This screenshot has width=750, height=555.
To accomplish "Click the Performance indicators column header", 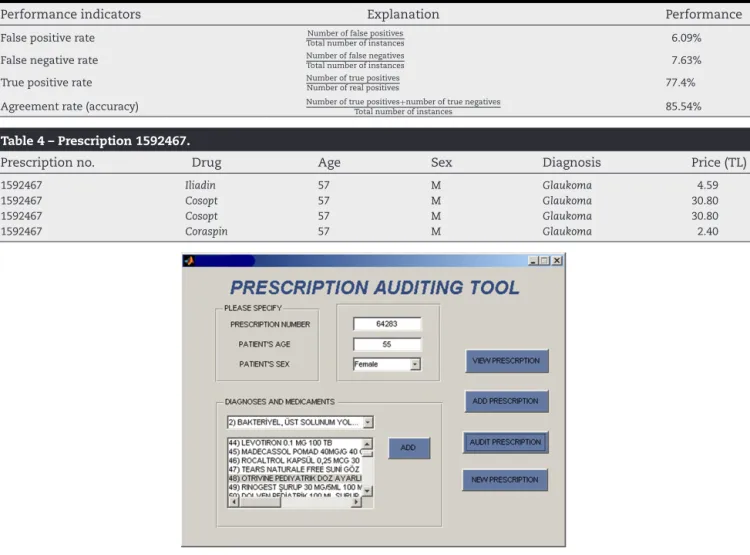I will point(70,14).
